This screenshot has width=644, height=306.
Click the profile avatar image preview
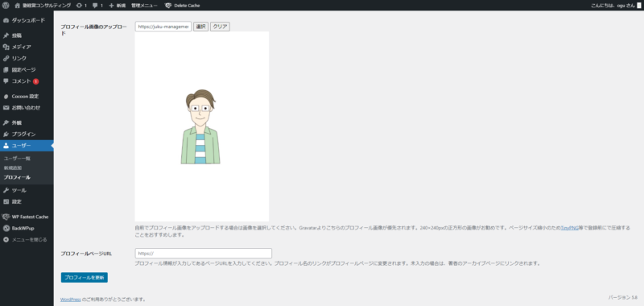(202, 126)
